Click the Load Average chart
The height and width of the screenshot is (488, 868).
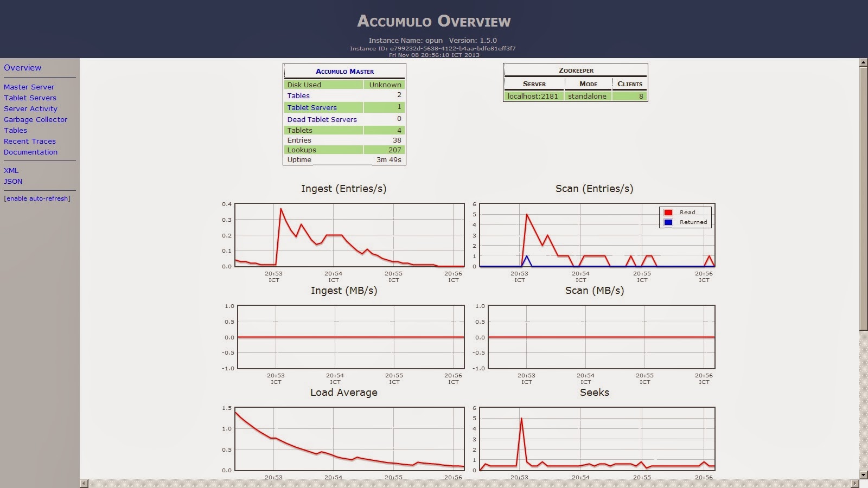[349, 439]
